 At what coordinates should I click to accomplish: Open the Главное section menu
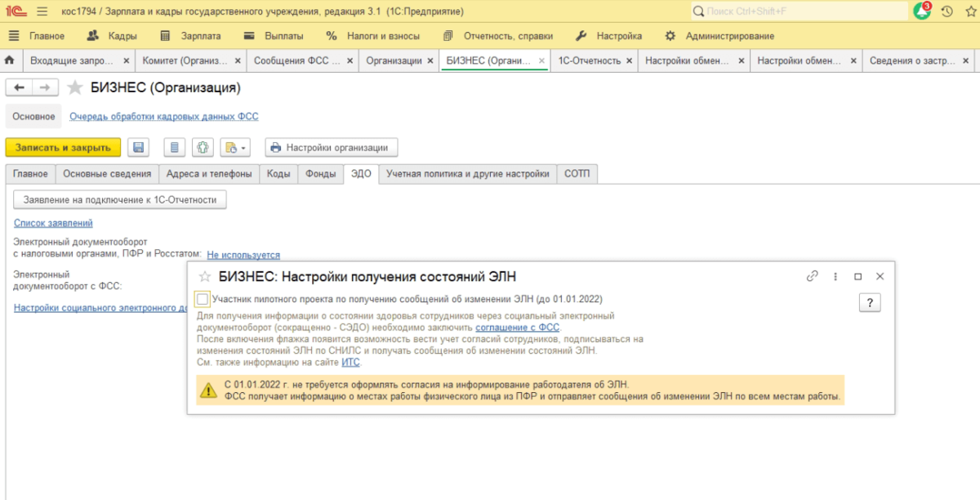(36, 36)
